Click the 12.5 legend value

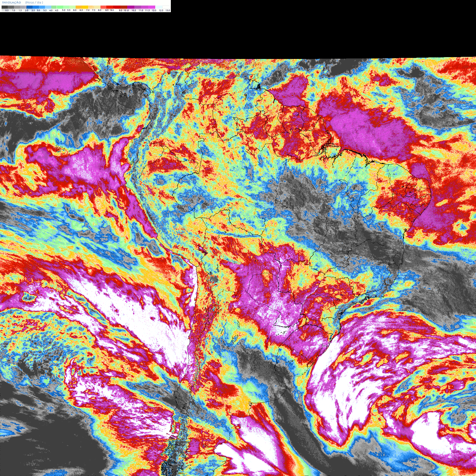coord(161,10)
